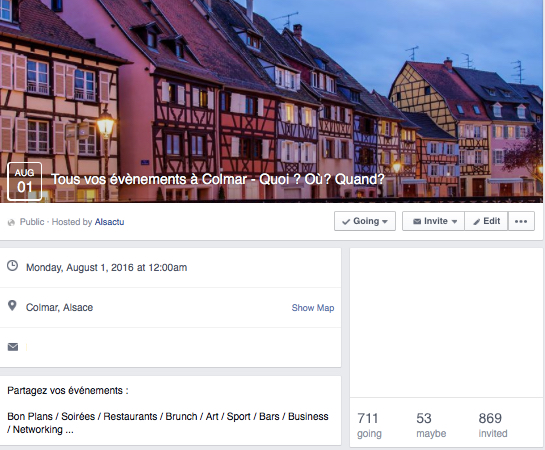Click the location pin icon

click(12, 306)
